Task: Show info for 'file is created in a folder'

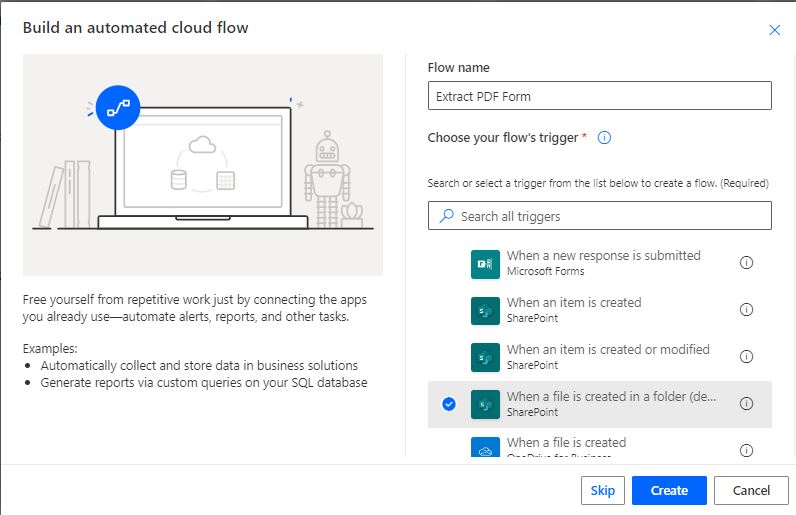Action: (746, 404)
